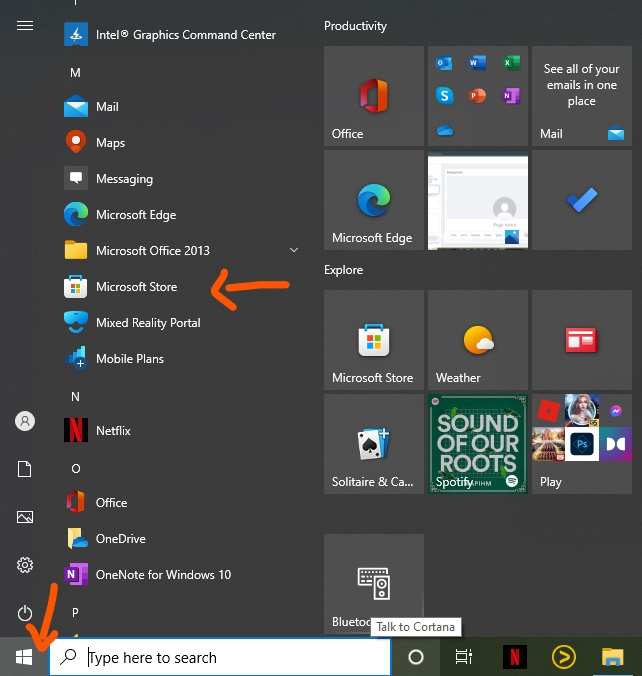The image size is (642, 676).
Task: Open Excel in the Office apps tile
Action: pyautogui.click(x=511, y=63)
